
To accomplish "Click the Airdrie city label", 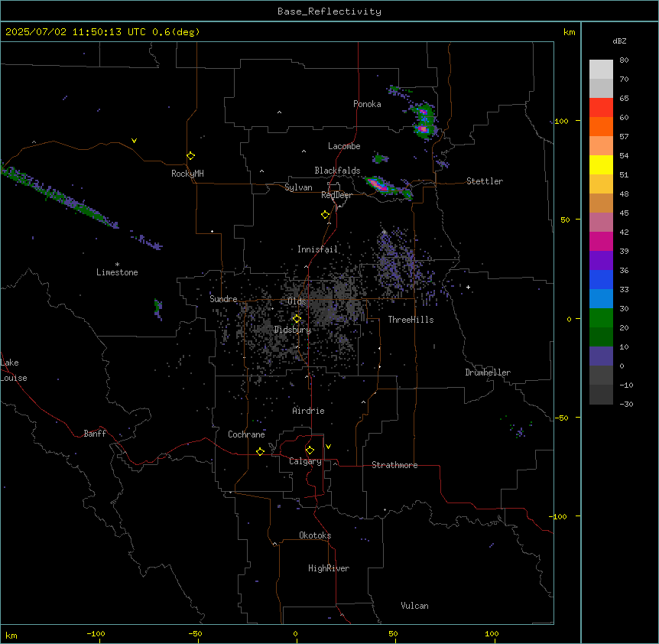I will coord(308,411).
